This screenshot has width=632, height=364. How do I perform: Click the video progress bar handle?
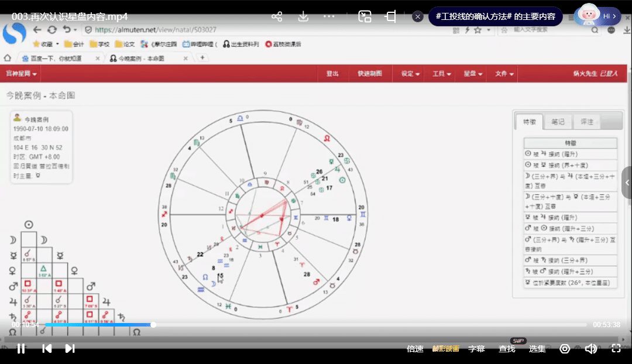[x=153, y=325]
